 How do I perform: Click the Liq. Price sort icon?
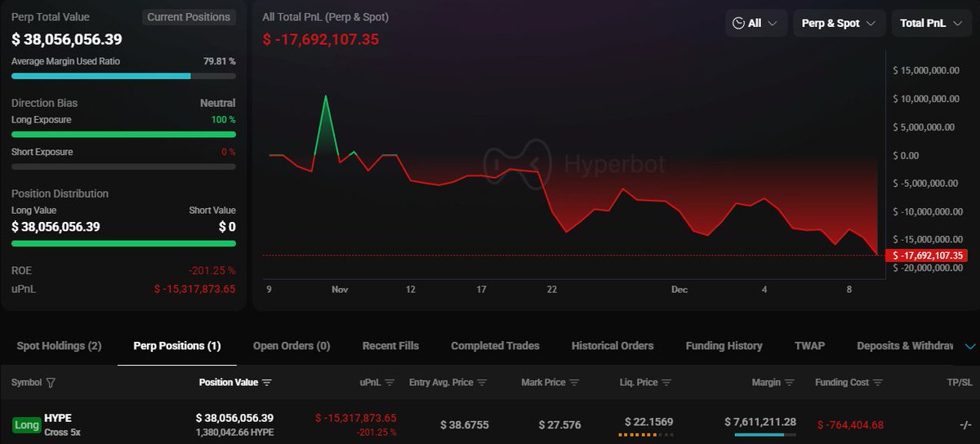pos(667,383)
